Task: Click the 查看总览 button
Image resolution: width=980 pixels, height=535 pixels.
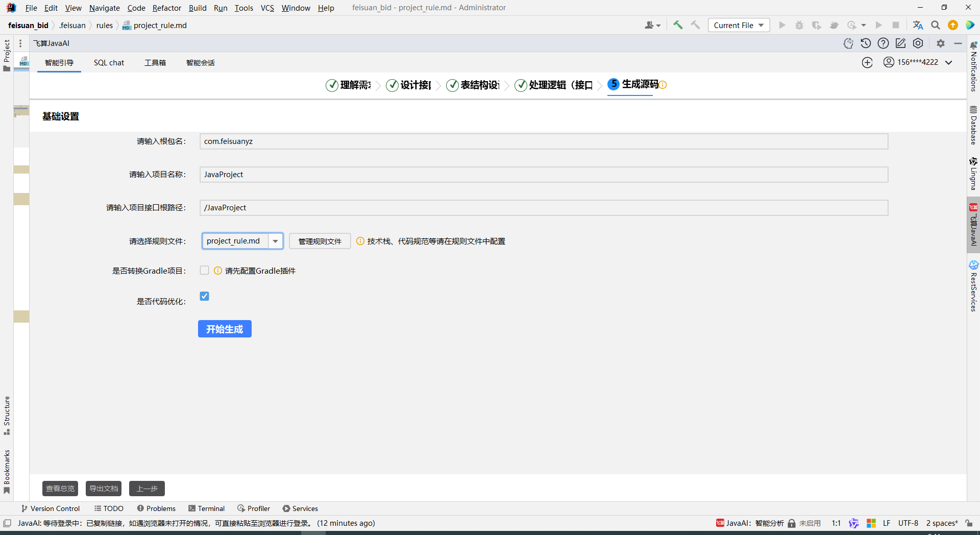Action: (x=60, y=489)
